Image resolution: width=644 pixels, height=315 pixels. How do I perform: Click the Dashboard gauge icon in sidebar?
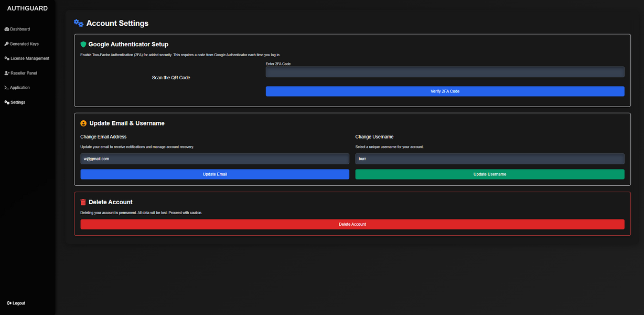coord(7,29)
